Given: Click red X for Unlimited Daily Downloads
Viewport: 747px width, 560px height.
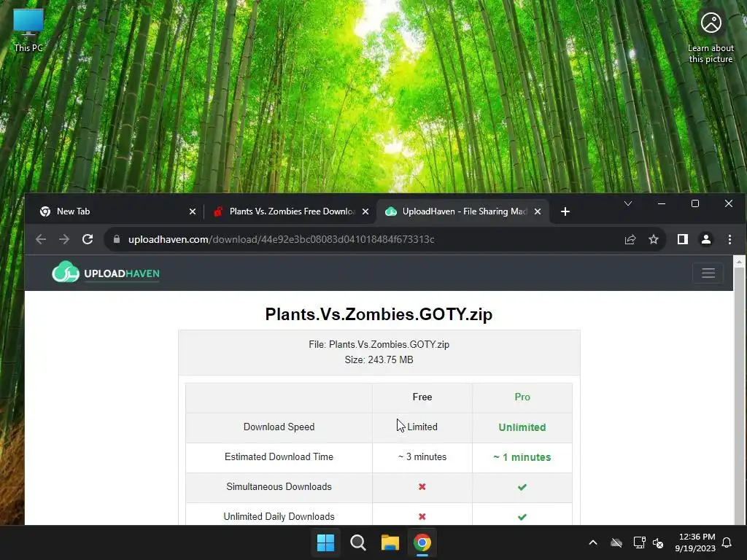Looking at the screenshot, I should click(422, 517).
